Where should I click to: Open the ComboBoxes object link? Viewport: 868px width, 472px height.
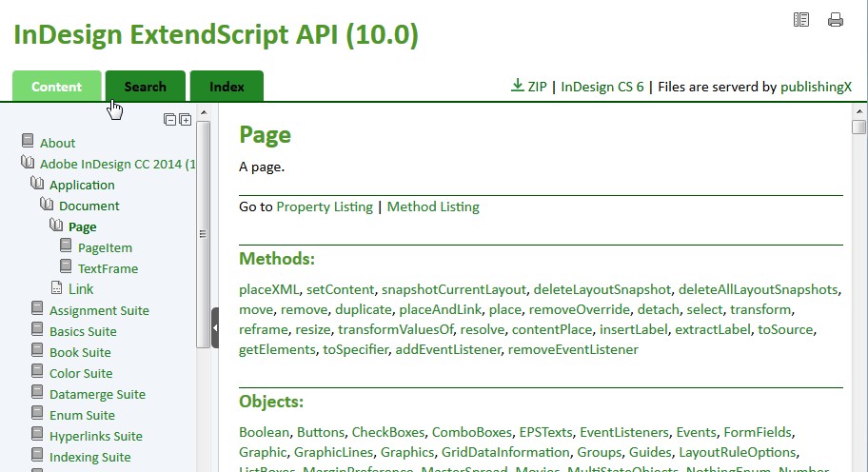[472, 432]
